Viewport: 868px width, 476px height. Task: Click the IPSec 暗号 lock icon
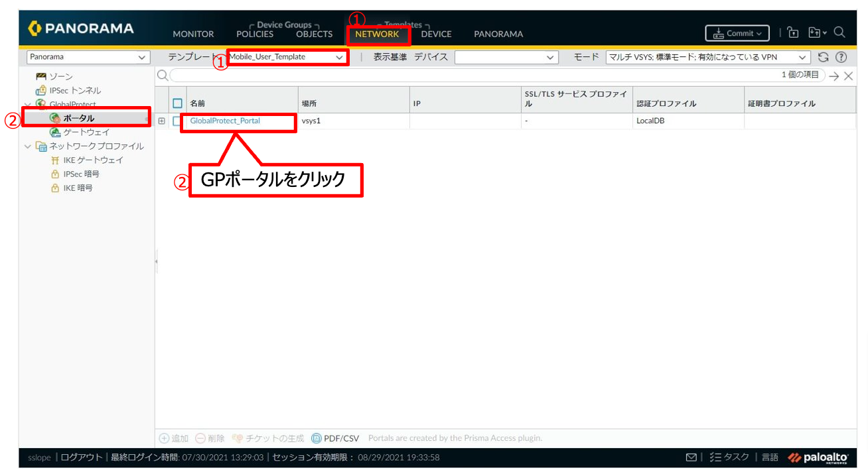click(55, 174)
